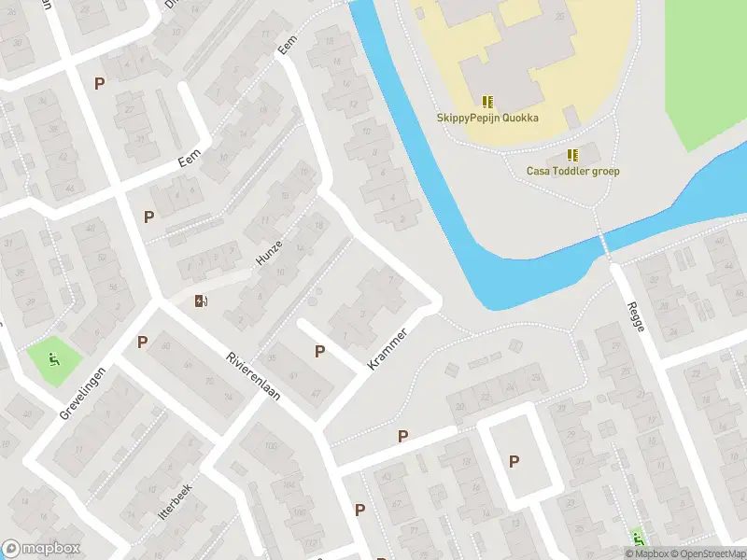Click the parking symbol near top Eem street
The width and height of the screenshot is (747, 560).
pos(99,84)
